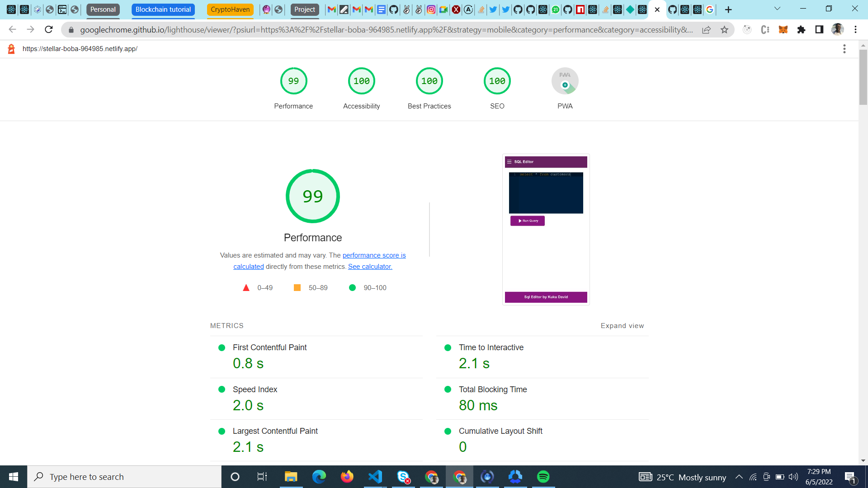Open a new browser tab
This screenshot has height=488, width=868.
tap(728, 9)
